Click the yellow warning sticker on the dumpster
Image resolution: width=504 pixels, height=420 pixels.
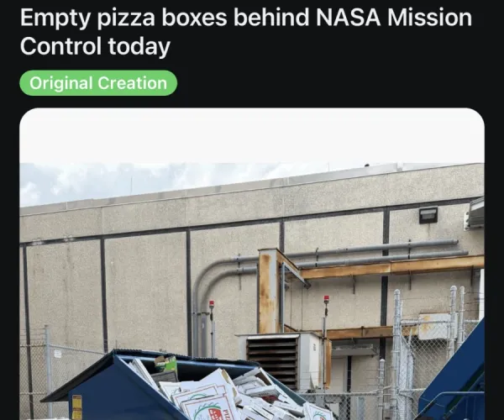pos(76,407)
